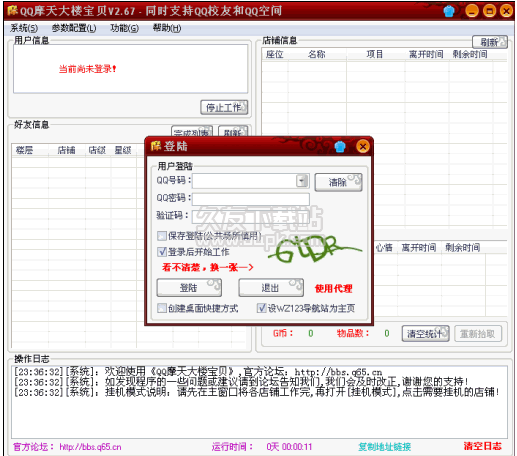Click the blue skin shirt icon in main title bar

[x=449, y=11]
